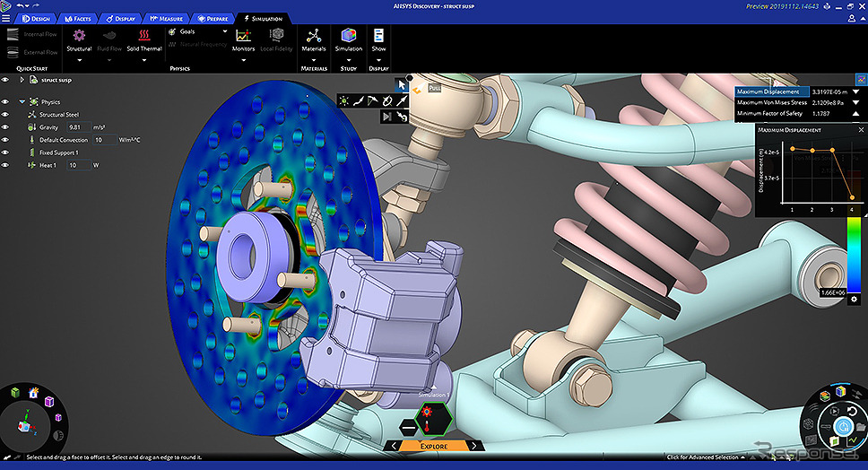Expand the struct susp tree node

pos(22,80)
